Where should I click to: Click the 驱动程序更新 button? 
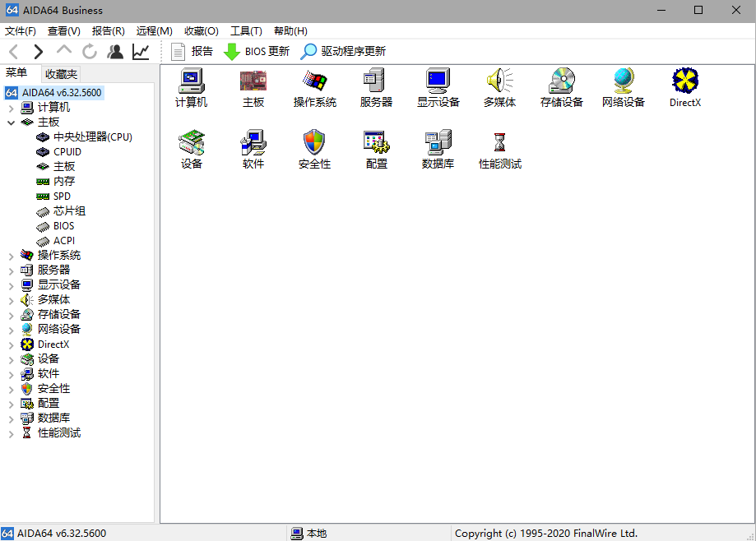point(344,52)
